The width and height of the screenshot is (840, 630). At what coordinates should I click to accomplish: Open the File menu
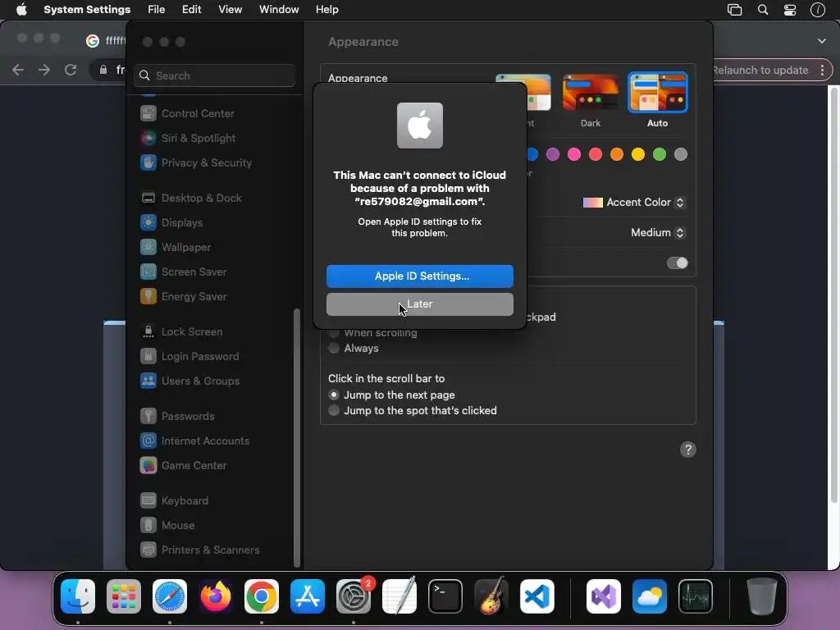157,10
